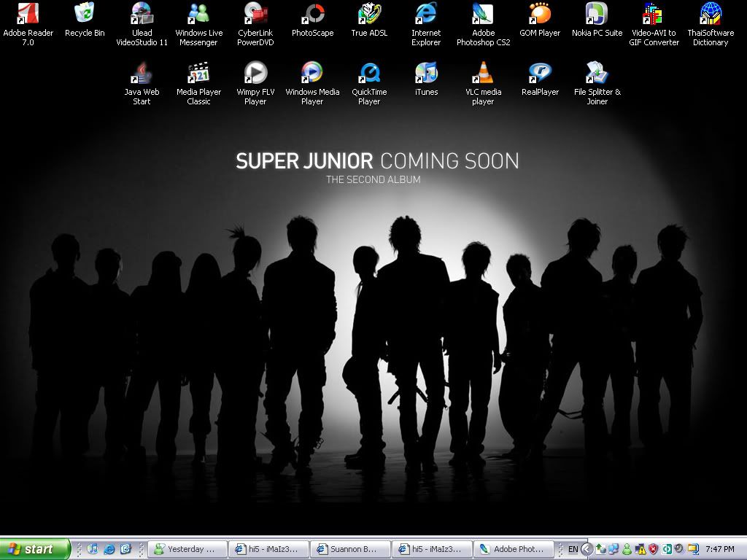Select the Recycle Bin icon
The image size is (747, 560).
[85, 20]
